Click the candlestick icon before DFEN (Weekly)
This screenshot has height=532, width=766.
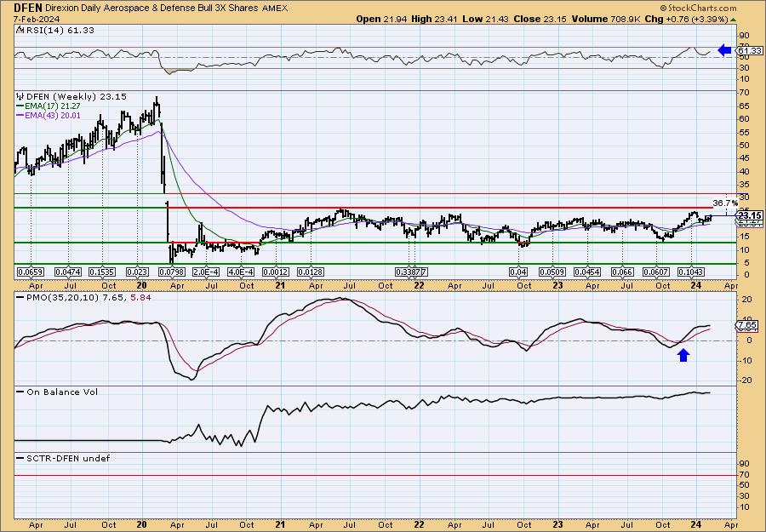pos(20,97)
